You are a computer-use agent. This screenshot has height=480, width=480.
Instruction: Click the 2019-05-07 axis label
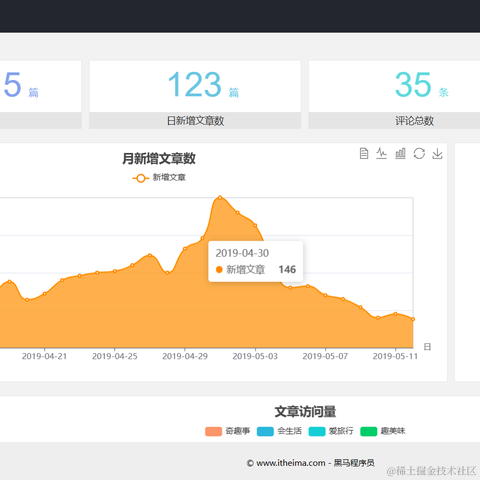(x=325, y=356)
